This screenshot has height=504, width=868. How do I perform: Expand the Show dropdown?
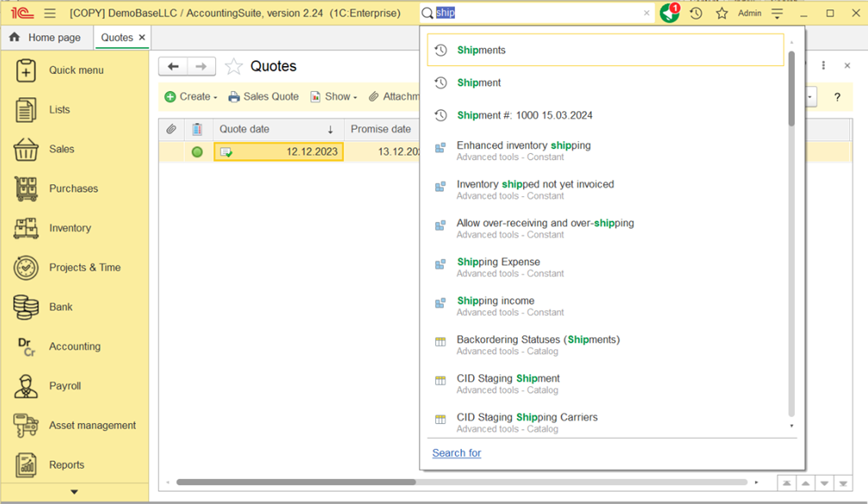point(334,97)
